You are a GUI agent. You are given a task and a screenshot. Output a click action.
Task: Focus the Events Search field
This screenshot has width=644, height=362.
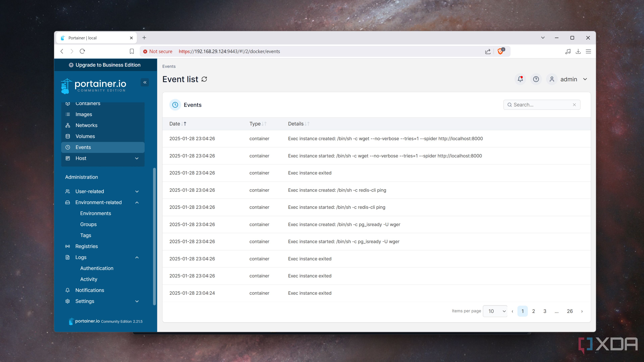click(542, 105)
